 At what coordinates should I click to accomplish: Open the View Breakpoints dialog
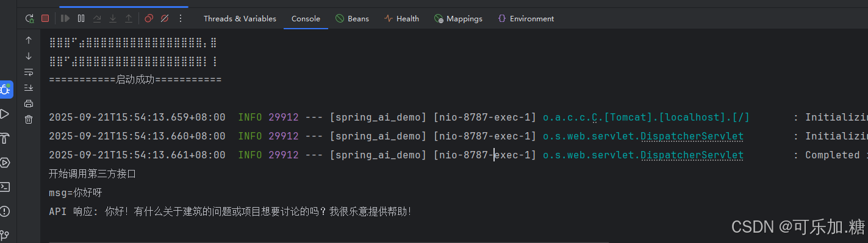149,19
